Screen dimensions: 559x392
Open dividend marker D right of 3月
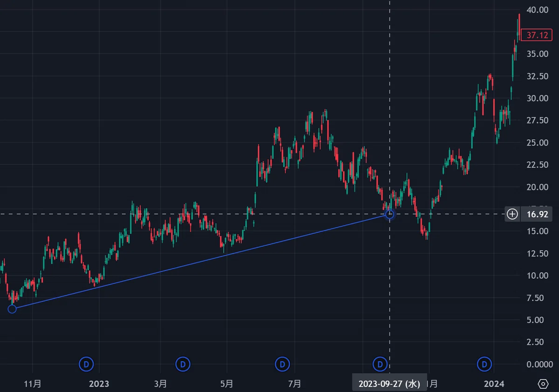pyautogui.click(x=183, y=364)
